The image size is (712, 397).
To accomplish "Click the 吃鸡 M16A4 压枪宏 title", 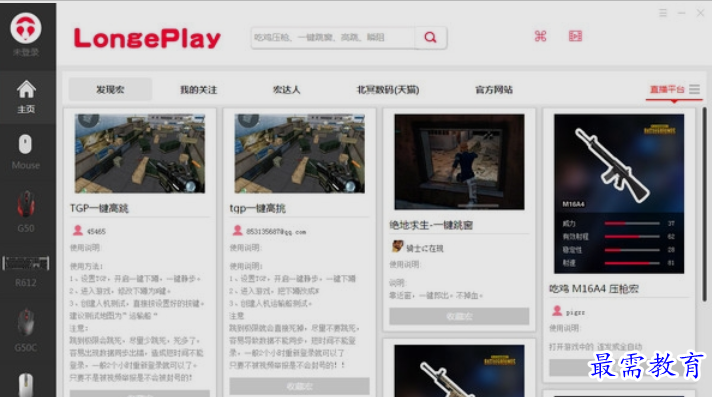I will coord(594,288).
